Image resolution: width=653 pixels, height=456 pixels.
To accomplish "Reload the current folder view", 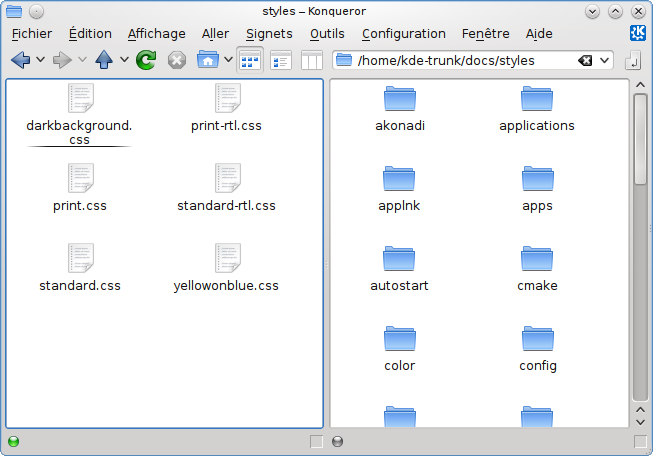I will [x=146, y=60].
